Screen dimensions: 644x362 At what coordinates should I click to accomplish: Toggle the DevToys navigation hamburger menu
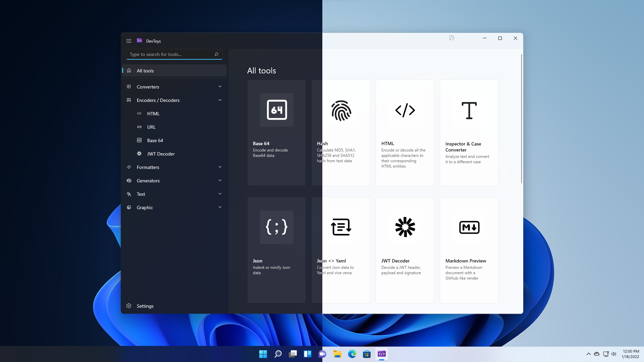click(x=128, y=41)
